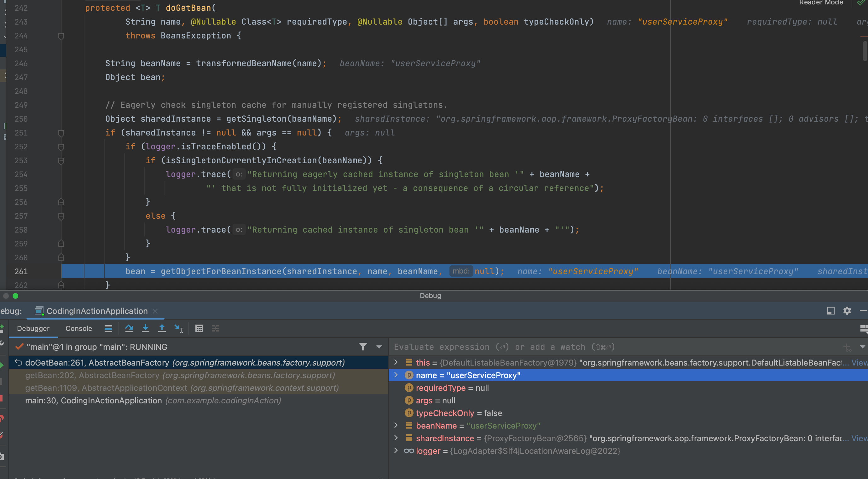Click the Step Over debugger icon

129,328
